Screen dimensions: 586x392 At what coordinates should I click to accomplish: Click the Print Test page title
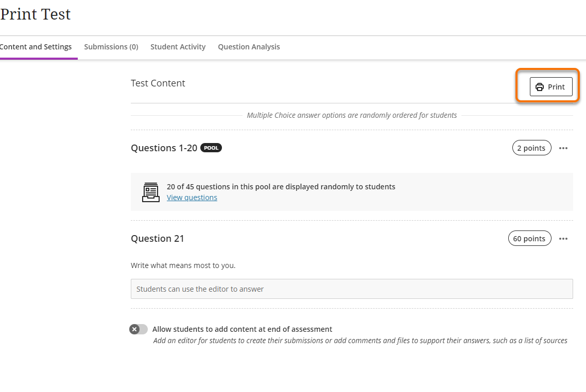tap(36, 14)
